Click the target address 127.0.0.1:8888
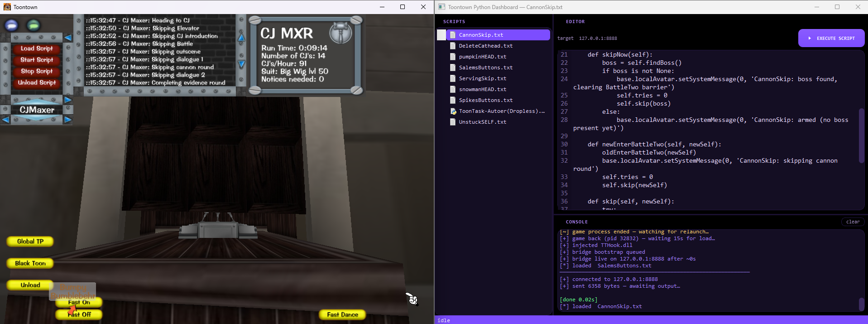This screenshot has width=868, height=324. click(598, 39)
